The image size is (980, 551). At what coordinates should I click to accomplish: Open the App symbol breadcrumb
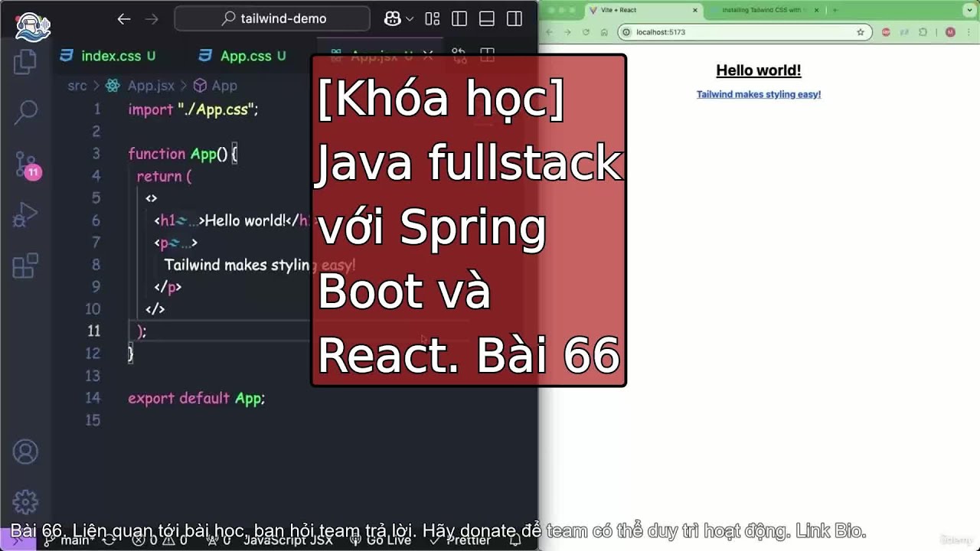215,86
